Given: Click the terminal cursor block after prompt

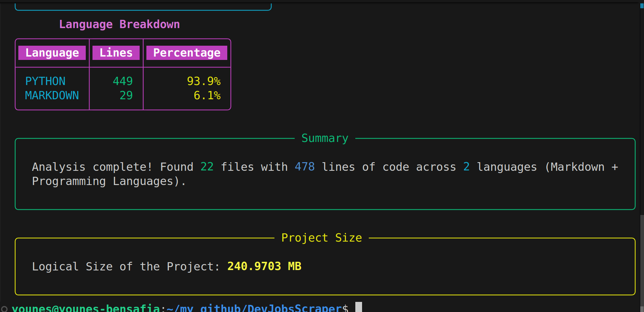Looking at the screenshot, I should coord(359,308).
